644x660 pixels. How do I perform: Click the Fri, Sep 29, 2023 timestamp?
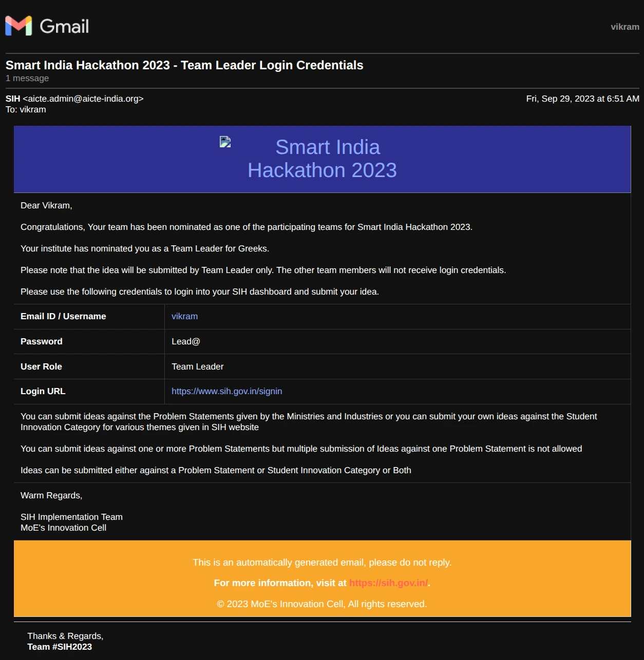[x=582, y=99]
